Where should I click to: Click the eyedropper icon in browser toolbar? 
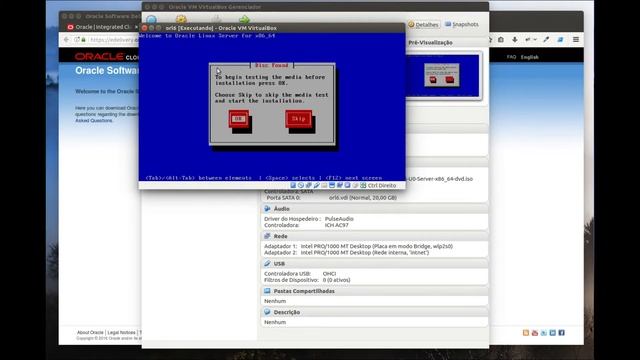pos(546,40)
